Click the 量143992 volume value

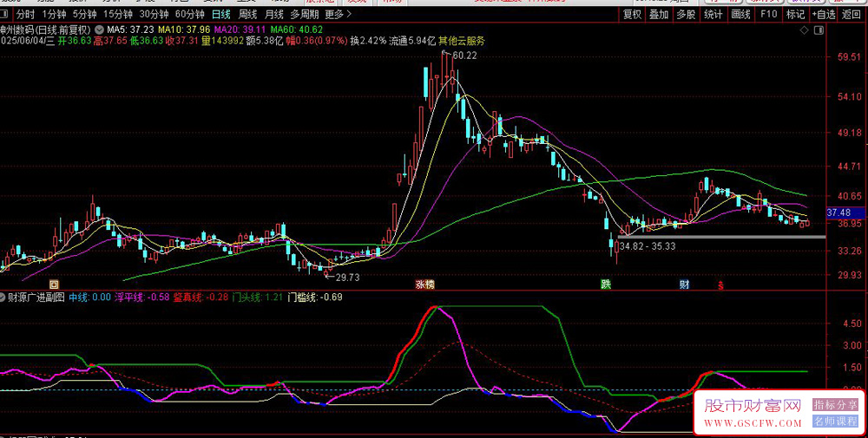coord(222,41)
